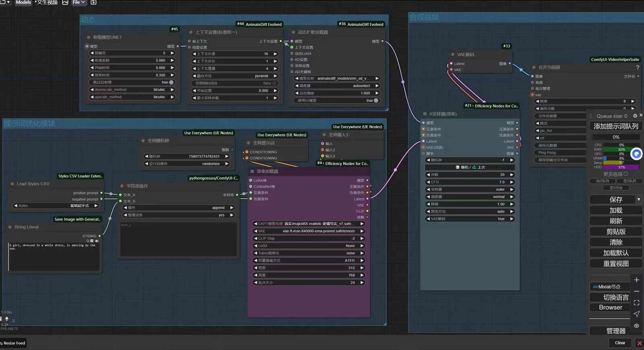Screen dimensions: 644x350
Task: Click the CFG 7.0 value slider
Action: point(470,182)
